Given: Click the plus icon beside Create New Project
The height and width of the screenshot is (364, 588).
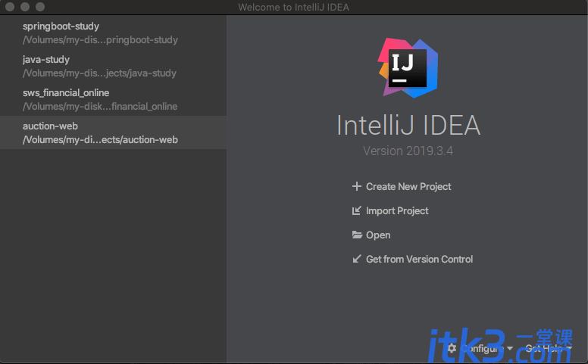Looking at the screenshot, I should tap(357, 186).
